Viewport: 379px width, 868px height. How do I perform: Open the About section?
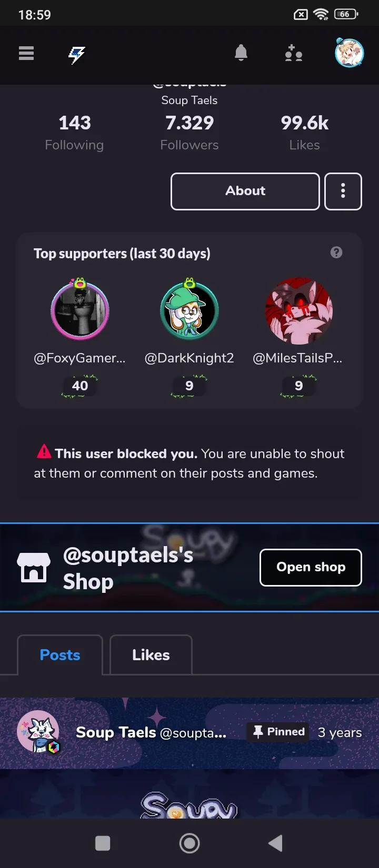(245, 191)
